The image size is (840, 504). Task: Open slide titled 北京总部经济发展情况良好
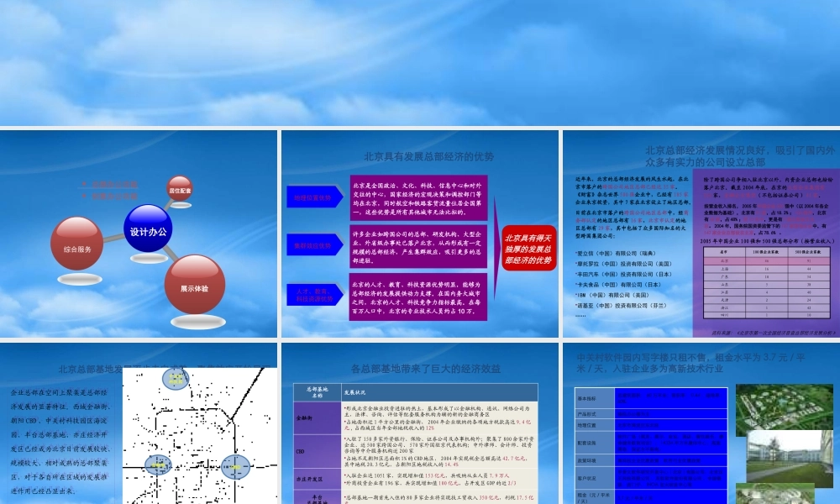tap(701, 234)
